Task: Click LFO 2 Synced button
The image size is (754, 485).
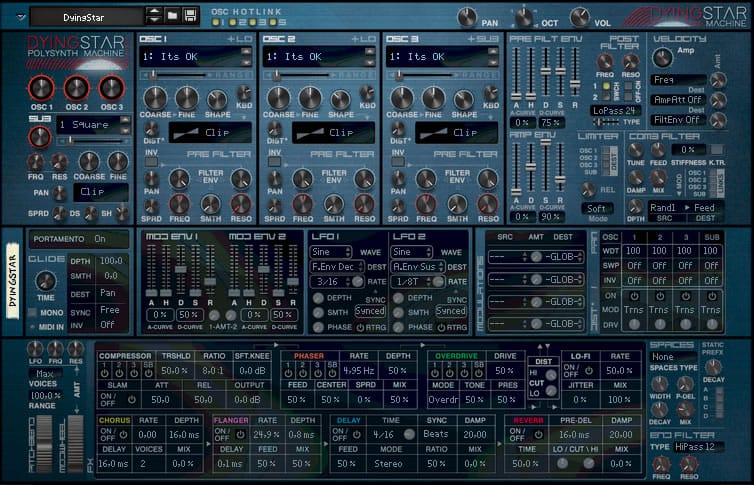Action: 451,311
